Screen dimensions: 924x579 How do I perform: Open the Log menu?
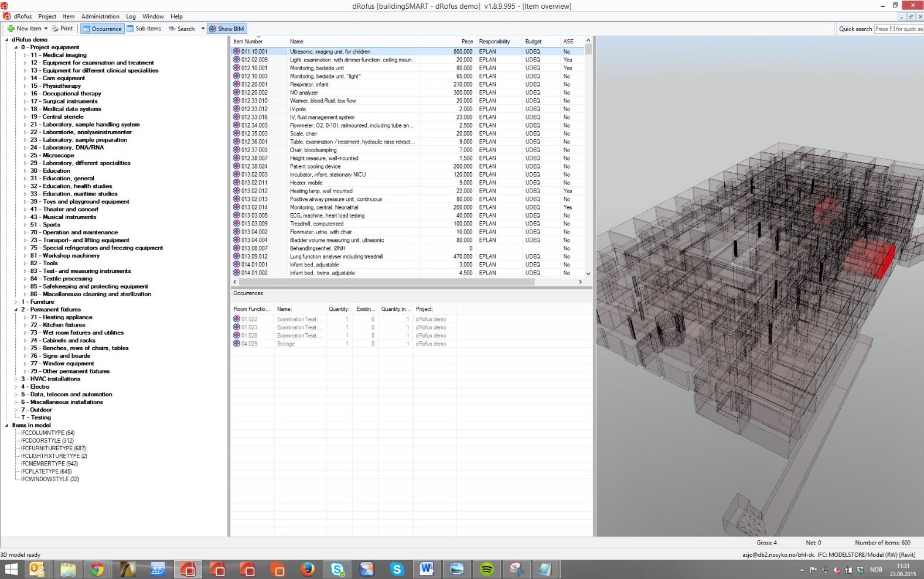(x=131, y=16)
